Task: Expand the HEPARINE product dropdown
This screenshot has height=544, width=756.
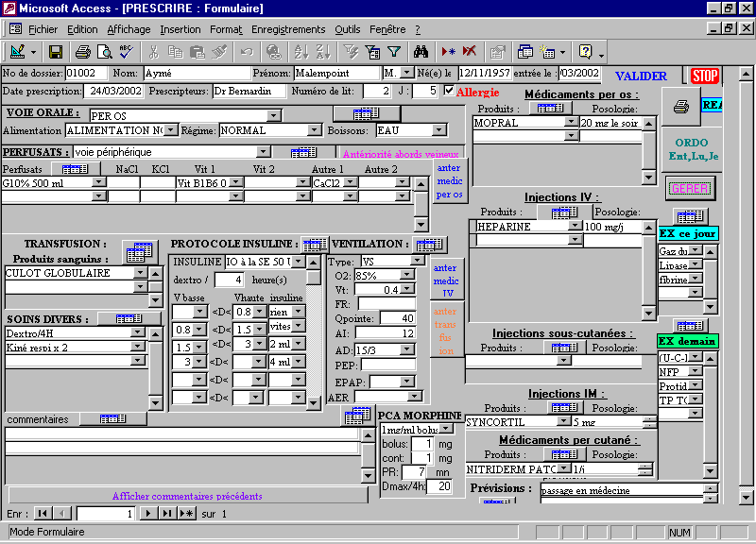Action: pyautogui.click(x=575, y=227)
